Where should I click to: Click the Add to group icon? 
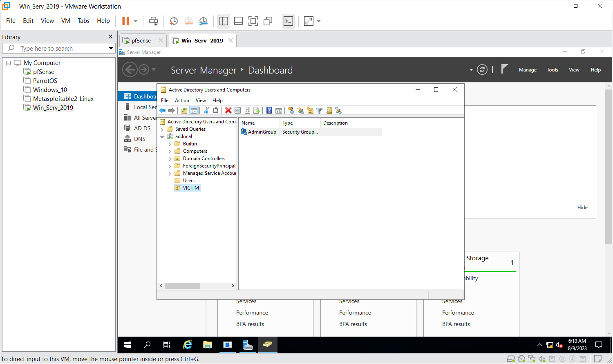coord(338,110)
